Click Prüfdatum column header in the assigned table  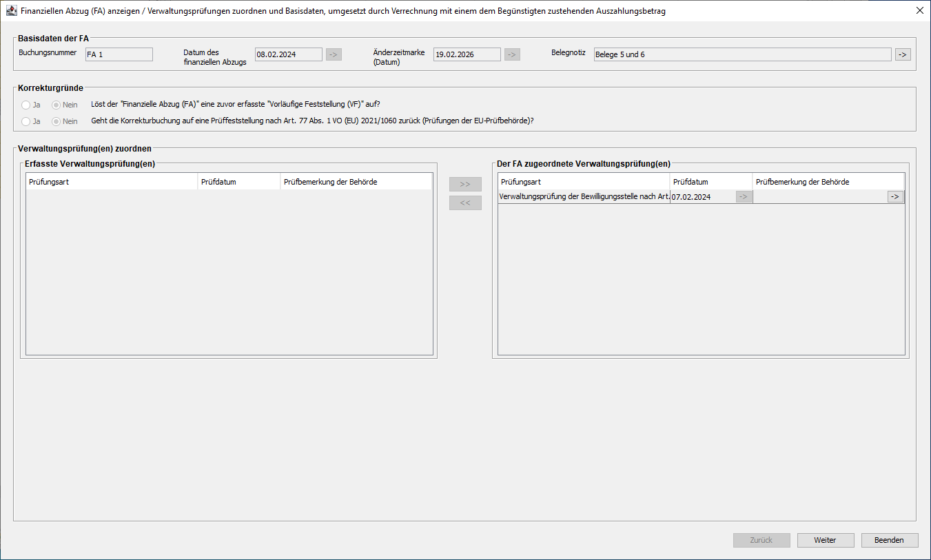coord(710,182)
